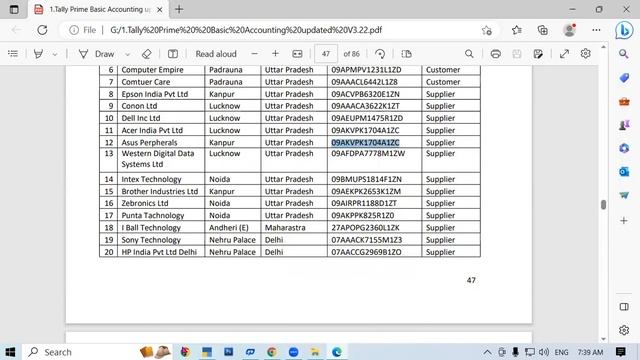Viewport: 640px width, 360px height.
Task: Click the HP India Pvt Ltd Delhi cell
Action: click(x=161, y=252)
